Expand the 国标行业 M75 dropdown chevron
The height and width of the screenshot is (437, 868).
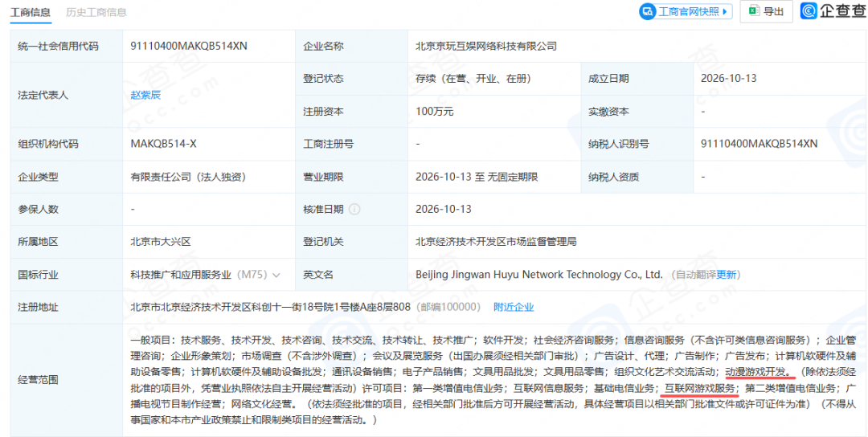[x=276, y=275]
